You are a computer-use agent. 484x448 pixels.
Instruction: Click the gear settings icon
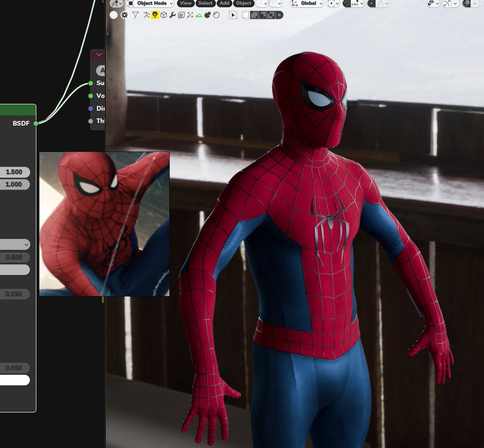pyautogui.click(x=124, y=15)
